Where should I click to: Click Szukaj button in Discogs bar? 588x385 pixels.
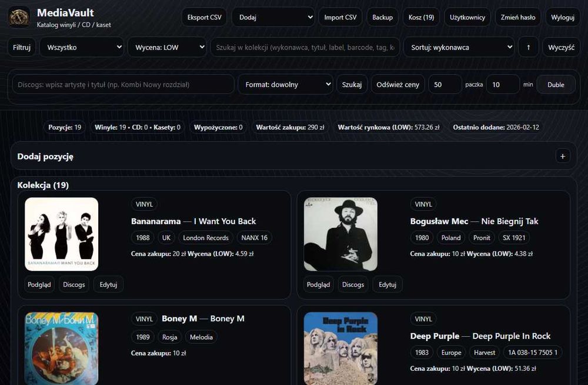(352, 85)
